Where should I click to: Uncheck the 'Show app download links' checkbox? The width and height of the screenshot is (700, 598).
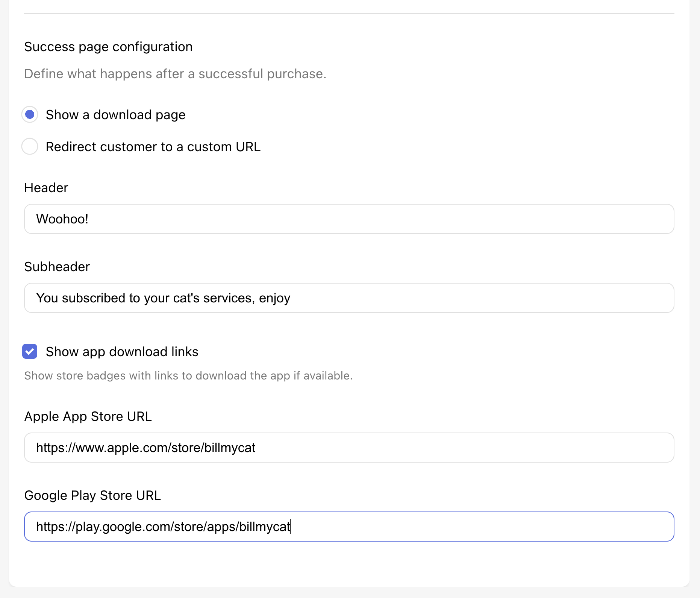30,351
